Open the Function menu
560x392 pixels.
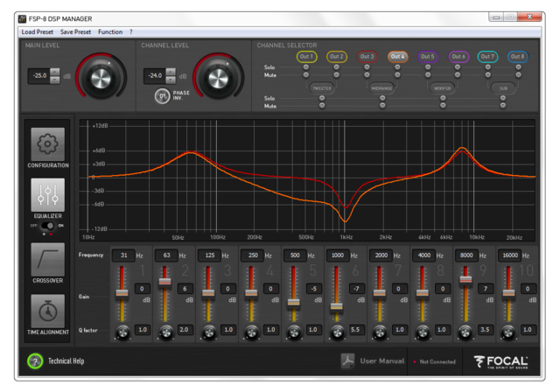pyautogui.click(x=110, y=31)
